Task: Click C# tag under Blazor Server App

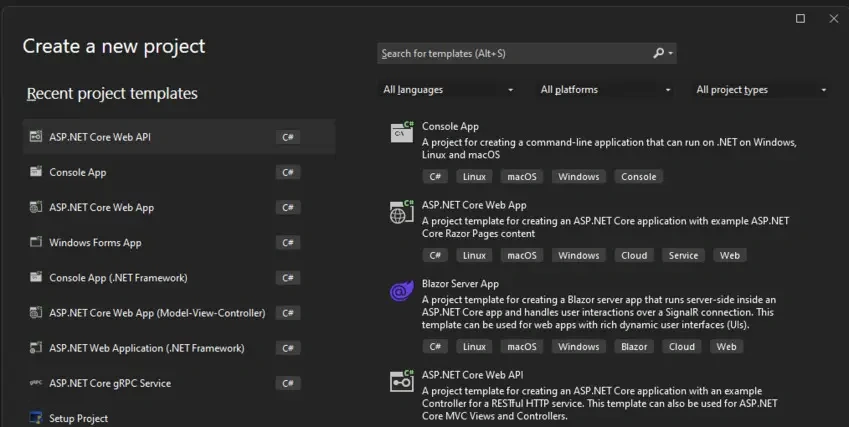Action: pos(435,346)
